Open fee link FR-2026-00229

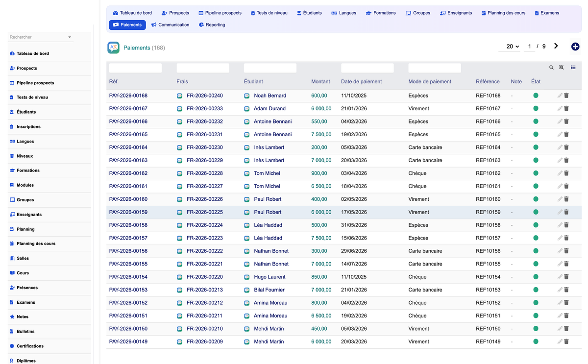coord(205,160)
